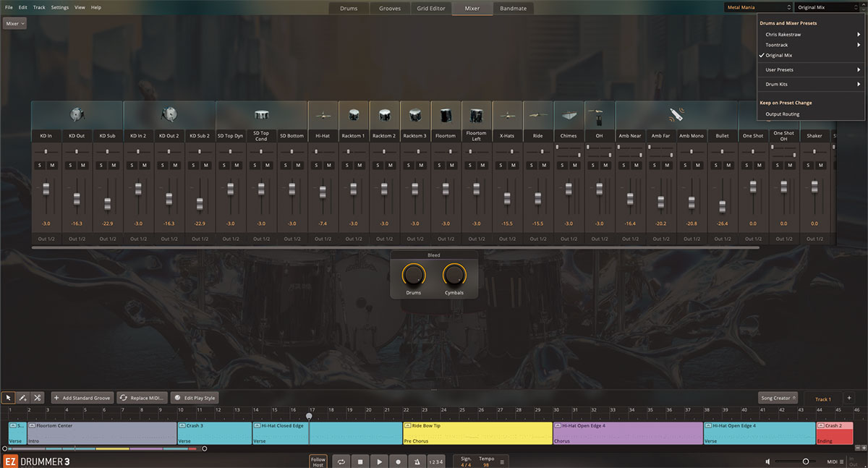The height and width of the screenshot is (468, 868).
Task: Click the Edit Play Style button
Action: (194, 398)
